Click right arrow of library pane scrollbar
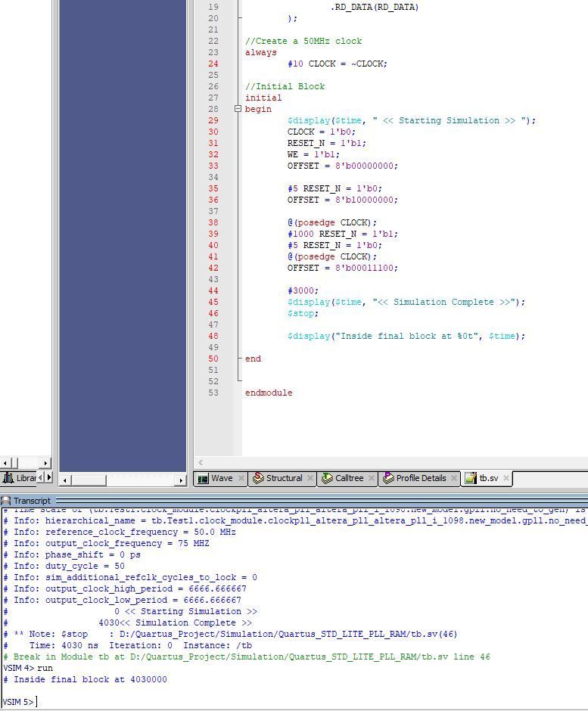This screenshot has height=711, width=588. pyautogui.click(x=45, y=463)
